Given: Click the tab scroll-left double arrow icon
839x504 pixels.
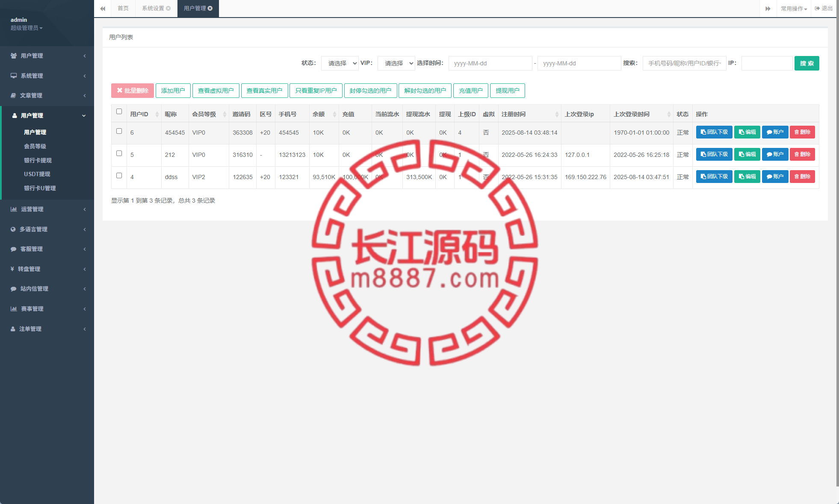Looking at the screenshot, I should pos(103,9).
